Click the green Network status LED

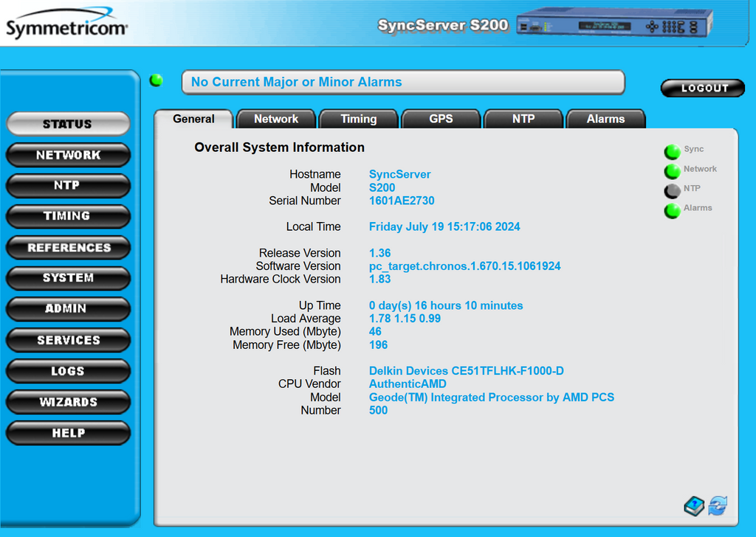(x=672, y=172)
